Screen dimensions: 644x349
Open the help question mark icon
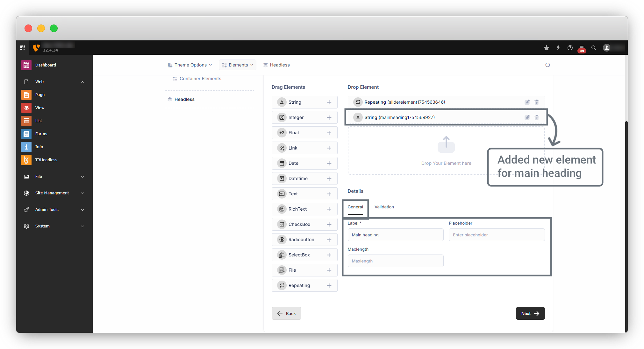pos(570,48)
